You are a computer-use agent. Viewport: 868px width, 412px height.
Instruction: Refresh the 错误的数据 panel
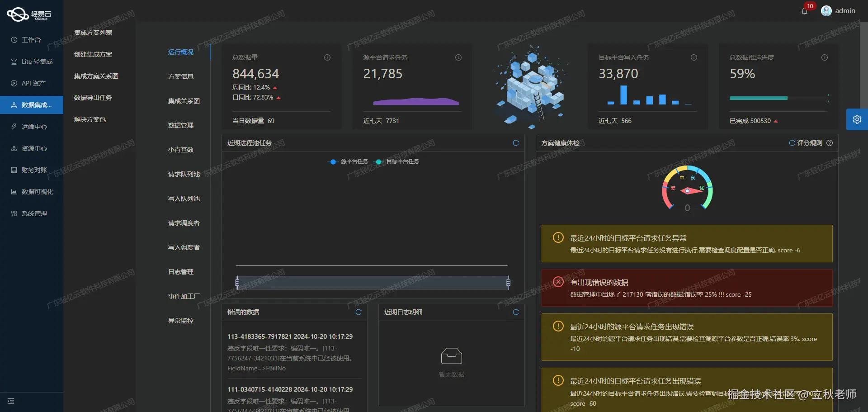359,312
